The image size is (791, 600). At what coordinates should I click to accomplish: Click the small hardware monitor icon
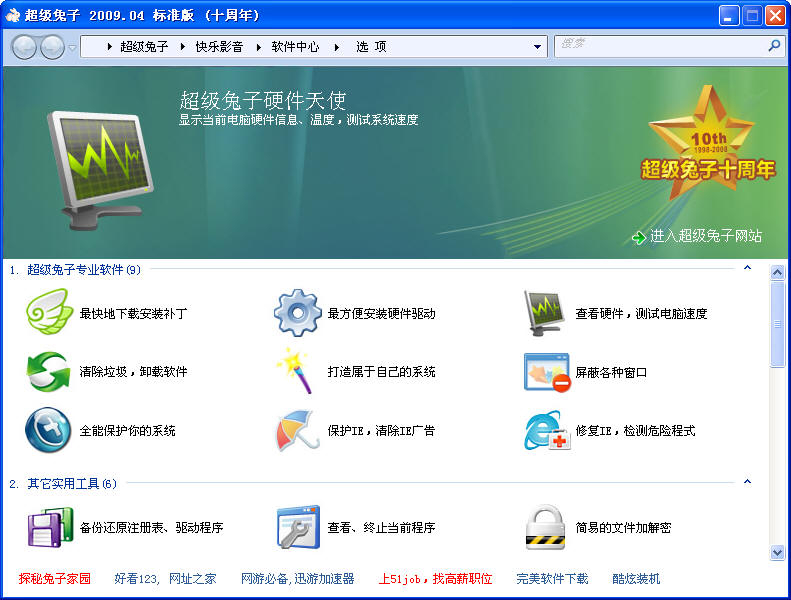pyautogui.click(x=545, y=313)
